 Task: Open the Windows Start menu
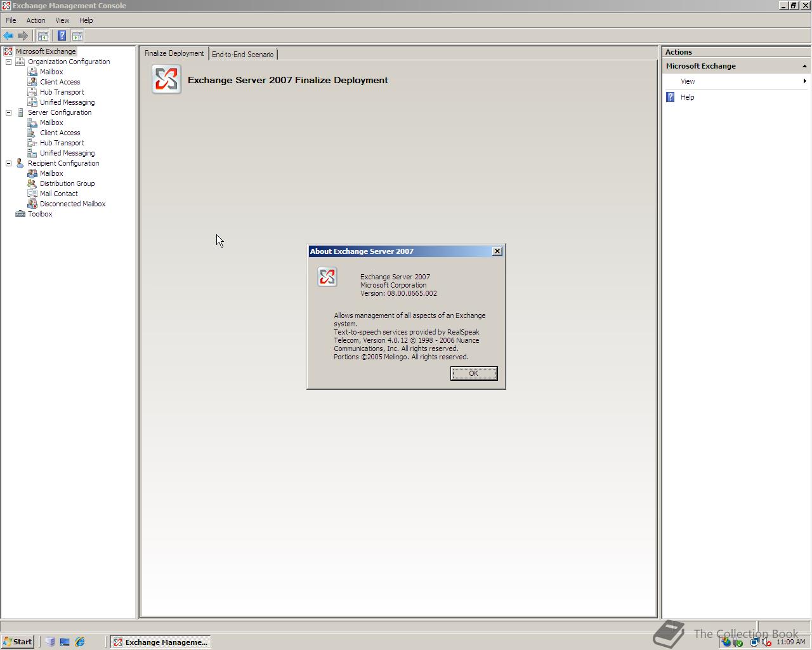[x=18, y=642]
